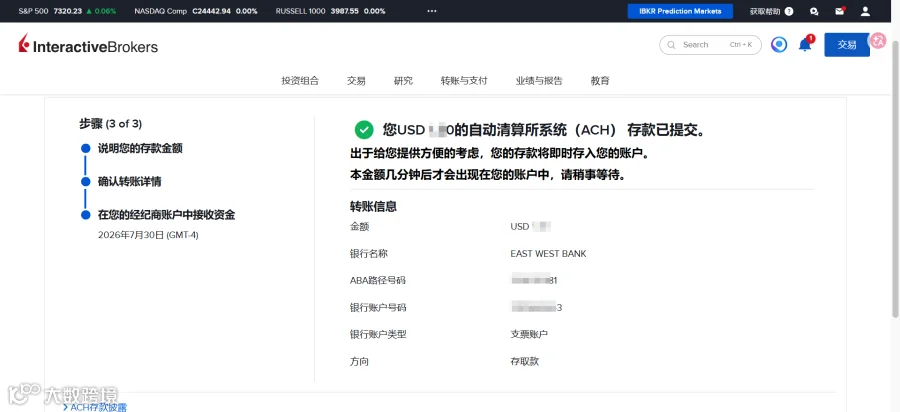This screenshot has width=900, height=412.
Task: Click the Interactive Brokers logo
Action: 88,45
